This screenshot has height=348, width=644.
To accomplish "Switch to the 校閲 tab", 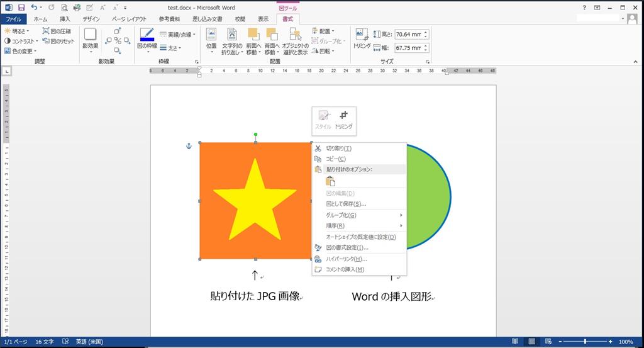I will pos(240,19).
